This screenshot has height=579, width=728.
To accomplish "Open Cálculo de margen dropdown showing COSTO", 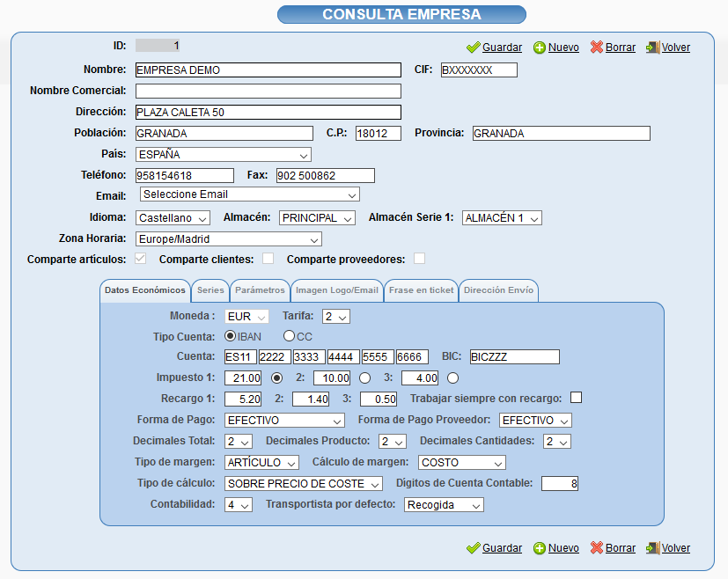I will click(462, 463).
